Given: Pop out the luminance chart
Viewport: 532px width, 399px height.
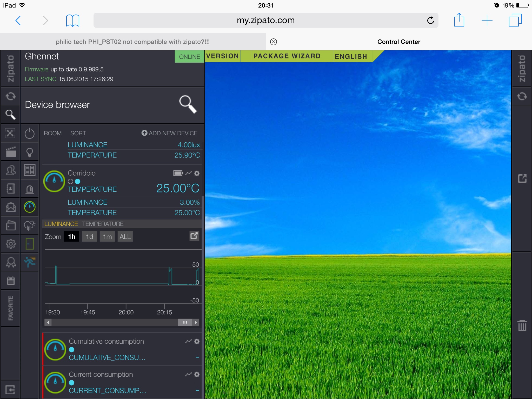Looking at the screenshot, I should click(194, 236).
